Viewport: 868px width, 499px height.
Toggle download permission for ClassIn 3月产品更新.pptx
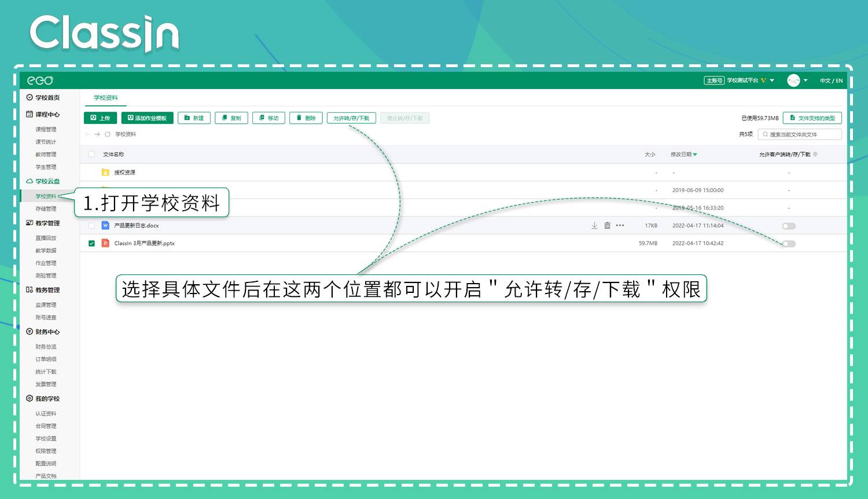789,244
